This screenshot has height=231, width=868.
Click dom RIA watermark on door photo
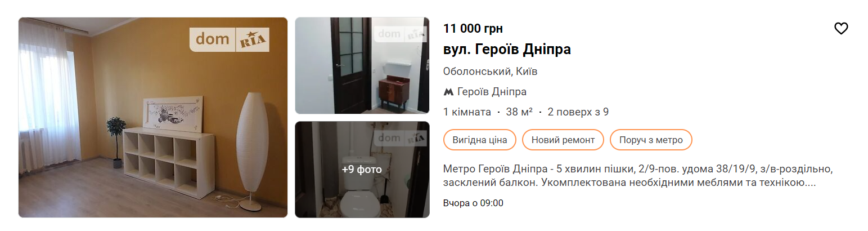[400, 34]
